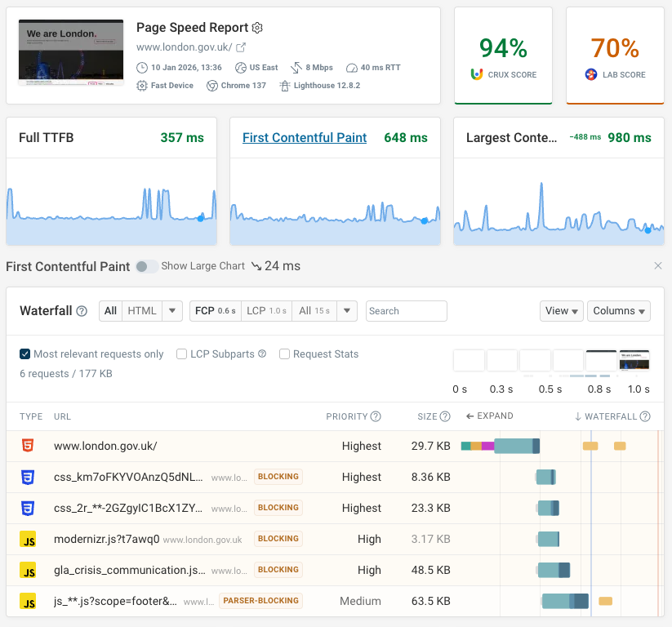Click the Page Speed Report settings gear icon
Image resolution: width=672 pixels, height=627 pixels.
(257, 27)
